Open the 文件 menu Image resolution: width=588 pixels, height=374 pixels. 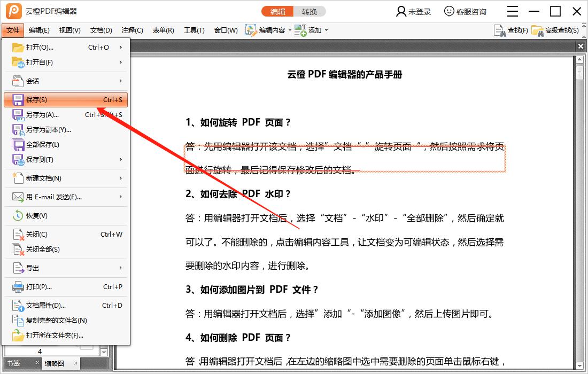[x=13, y=30]
